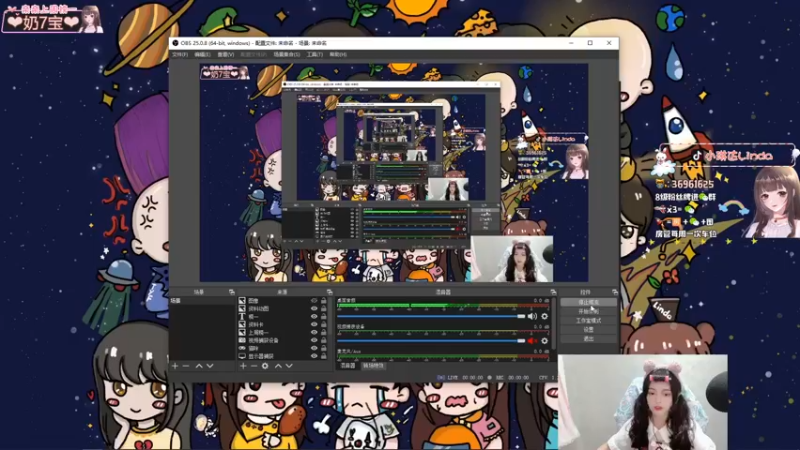This screenshot has height=450, width=800.
Task: Click the 停止推流 button in Controls
Action: point(588,302)
